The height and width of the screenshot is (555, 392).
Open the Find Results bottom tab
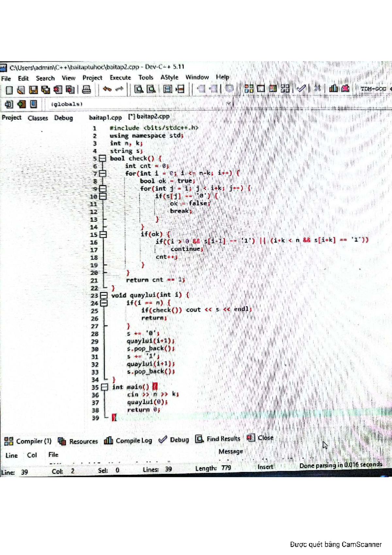click(218, 439)
